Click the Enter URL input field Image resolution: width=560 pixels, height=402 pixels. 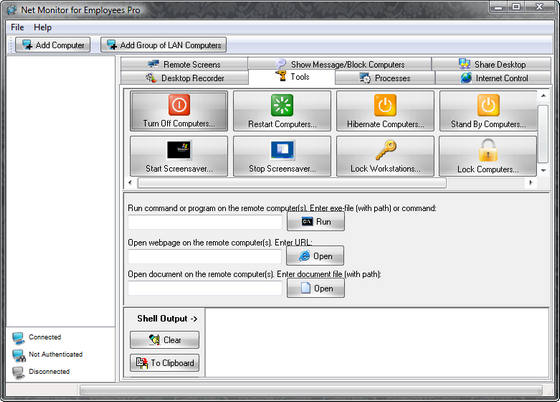tap(205, 256)
